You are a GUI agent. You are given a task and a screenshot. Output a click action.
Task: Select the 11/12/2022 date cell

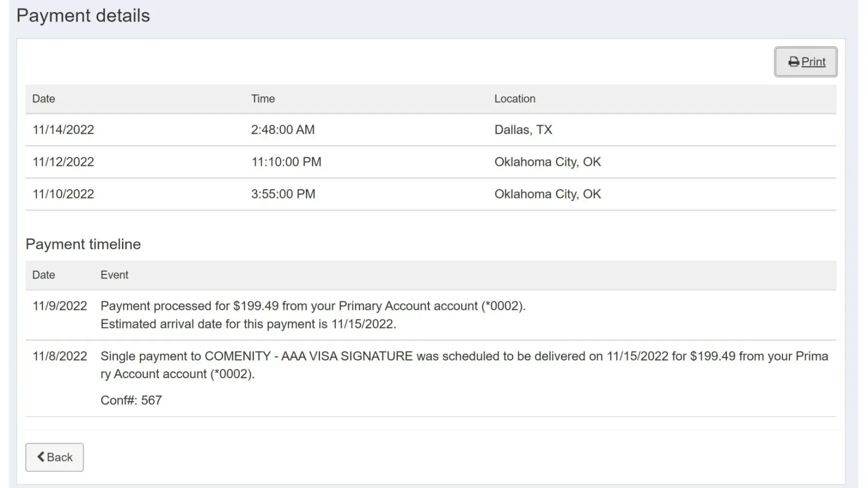[x=63, y=162]
